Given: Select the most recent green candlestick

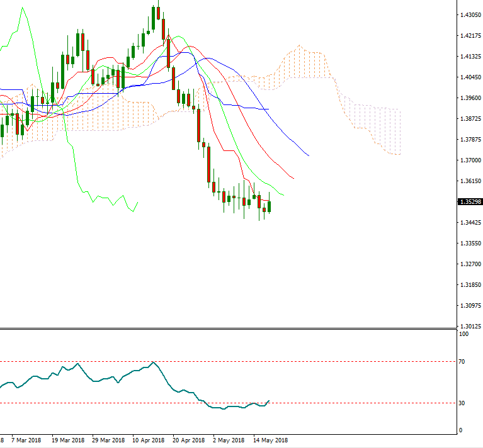Looking at the screenshot, I should click(x=269, y=206).
